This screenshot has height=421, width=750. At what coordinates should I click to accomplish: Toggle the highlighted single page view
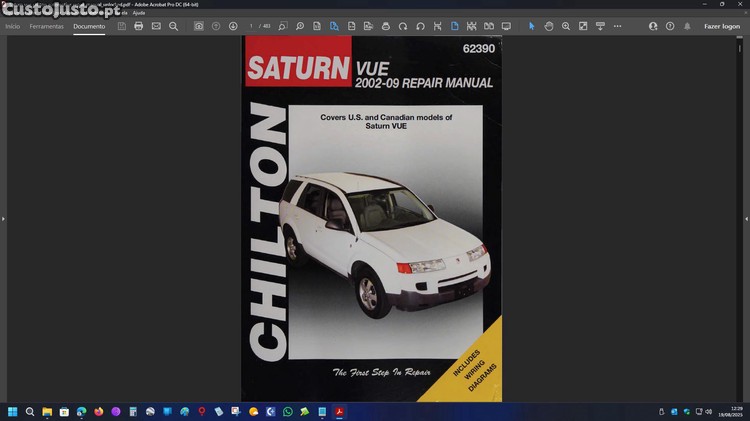point(454,26)
